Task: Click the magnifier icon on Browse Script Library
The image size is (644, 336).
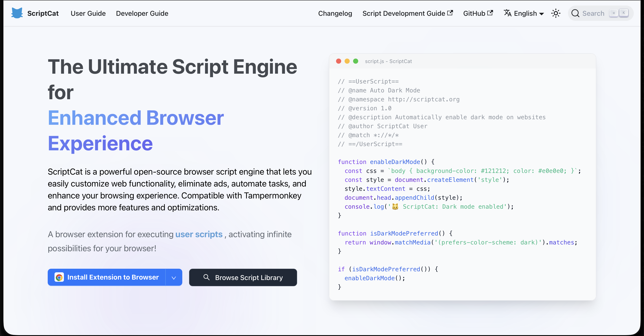Action: coord(207,277)
